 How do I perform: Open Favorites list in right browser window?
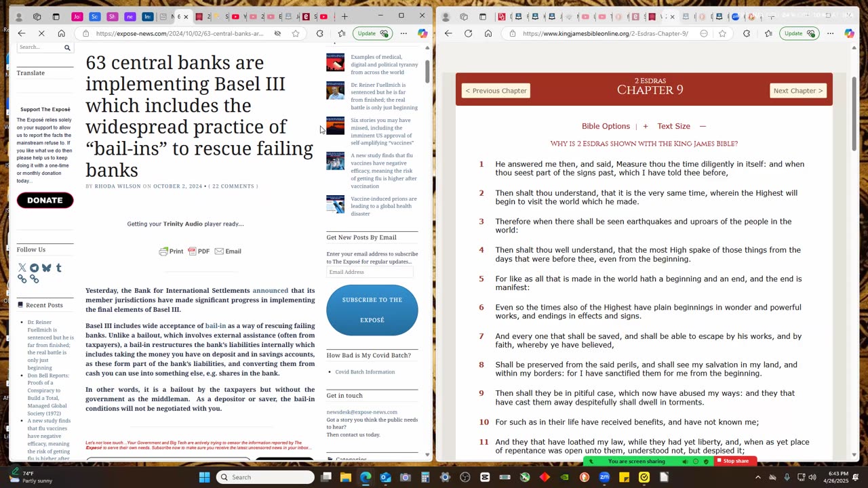pos(768,33)
